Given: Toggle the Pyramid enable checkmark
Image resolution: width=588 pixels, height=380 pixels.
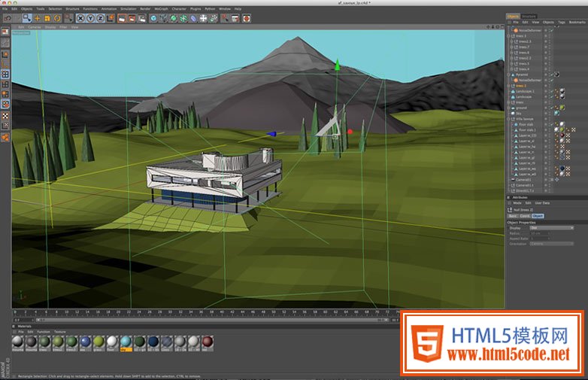Looking at the screenshot, I should click(551, 74).
